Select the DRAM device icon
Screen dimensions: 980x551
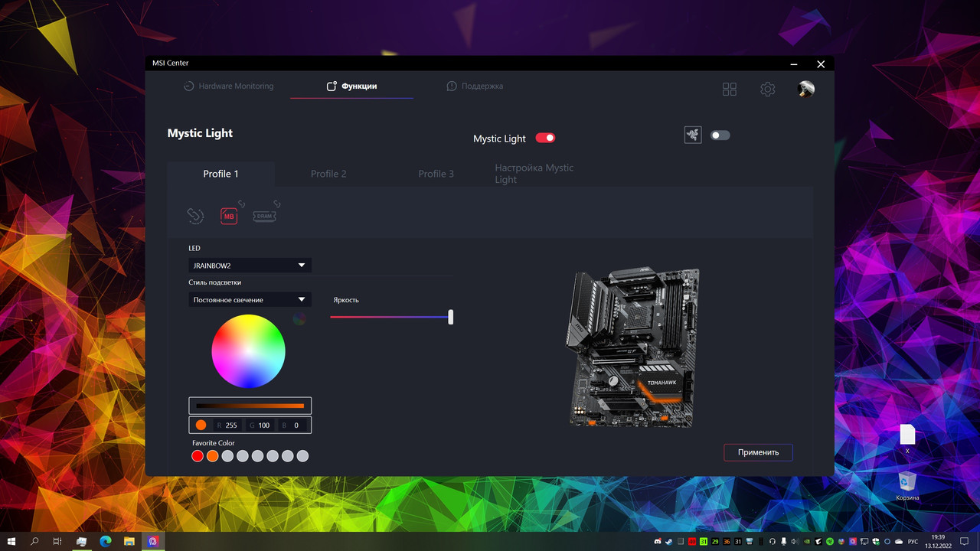click(x=264, y=217)
